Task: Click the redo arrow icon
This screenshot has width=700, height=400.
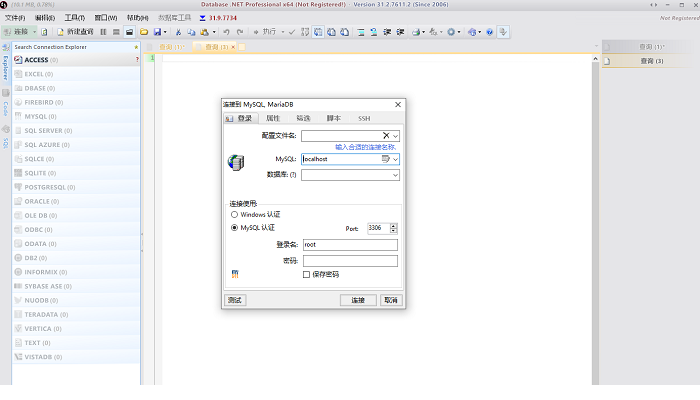Action: pyautogui.click(x=240, y=32)
